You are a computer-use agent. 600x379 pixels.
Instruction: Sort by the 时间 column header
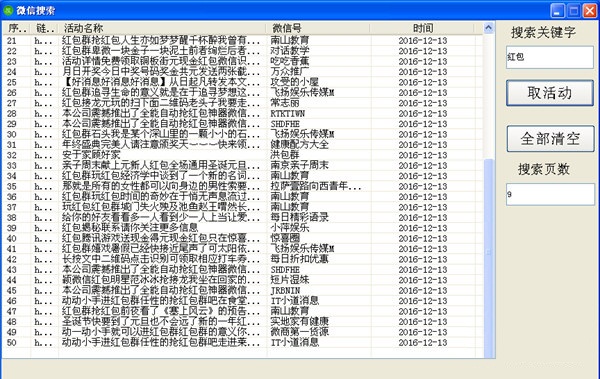point(422,28)
